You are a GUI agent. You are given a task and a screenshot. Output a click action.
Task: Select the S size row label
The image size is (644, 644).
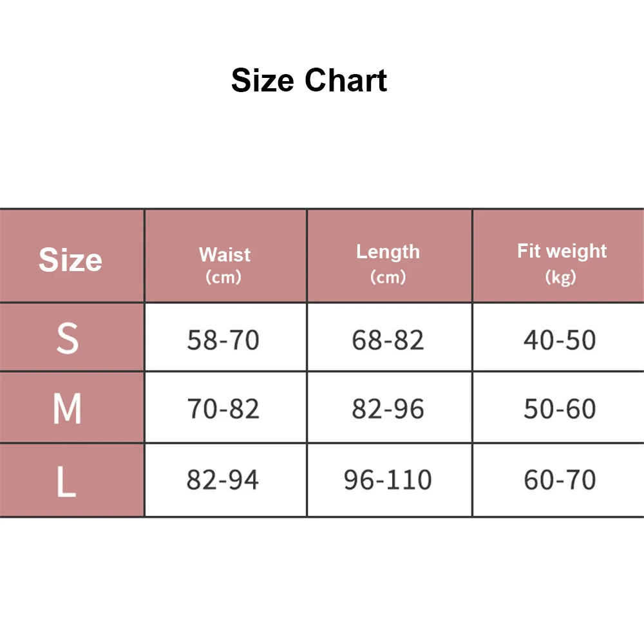67,339
